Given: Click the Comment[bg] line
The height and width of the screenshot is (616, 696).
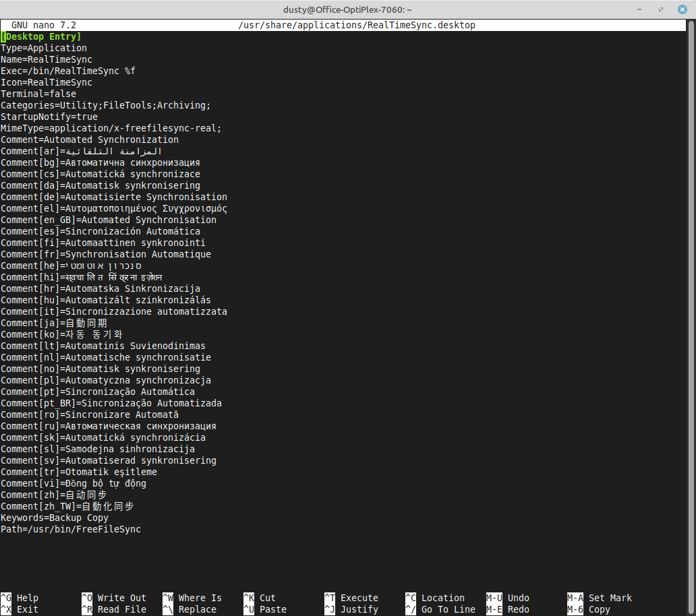Looking at the screenshot, I should pyautogui.click(x=100, y=162).
